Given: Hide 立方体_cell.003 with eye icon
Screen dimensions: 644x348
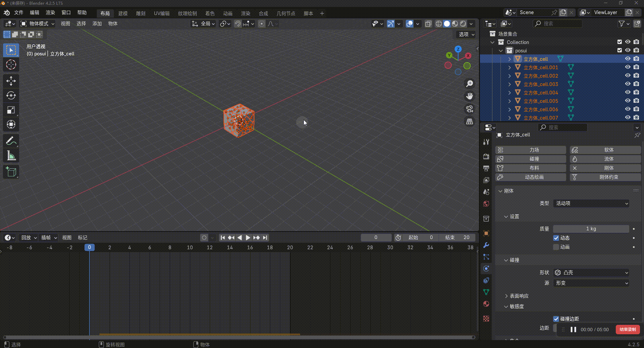Looking at the screenshot, I should coord(628,84).
